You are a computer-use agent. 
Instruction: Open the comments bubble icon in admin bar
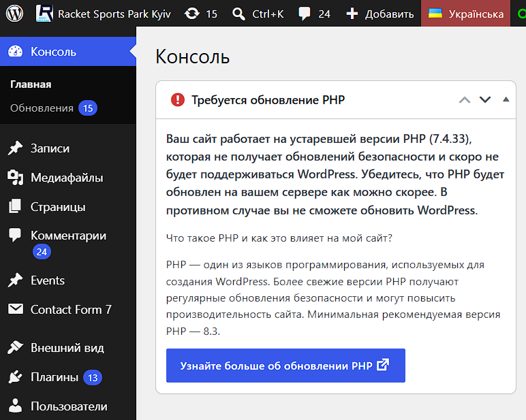(305, 14)
